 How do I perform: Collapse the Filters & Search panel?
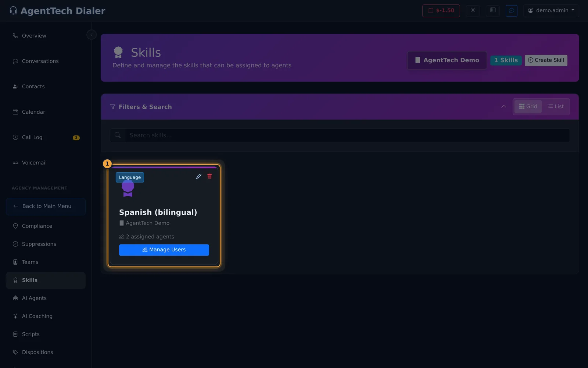coord(503,106)
